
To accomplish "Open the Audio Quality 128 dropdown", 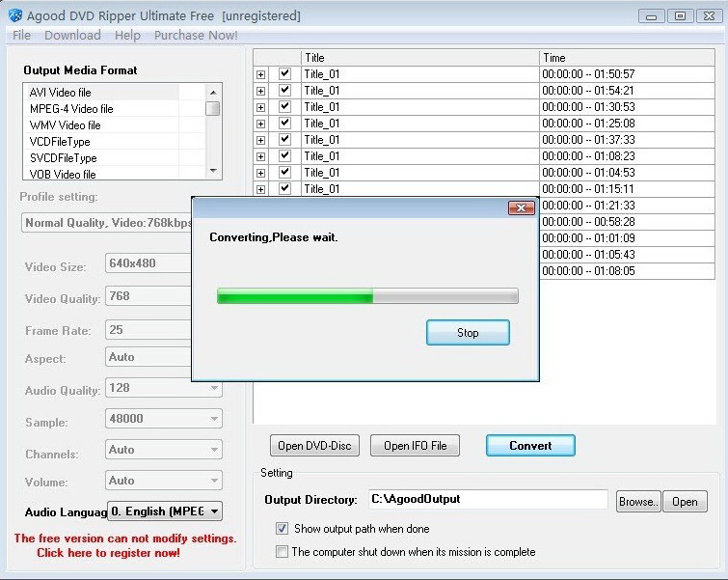I will [x=163, y=388].
